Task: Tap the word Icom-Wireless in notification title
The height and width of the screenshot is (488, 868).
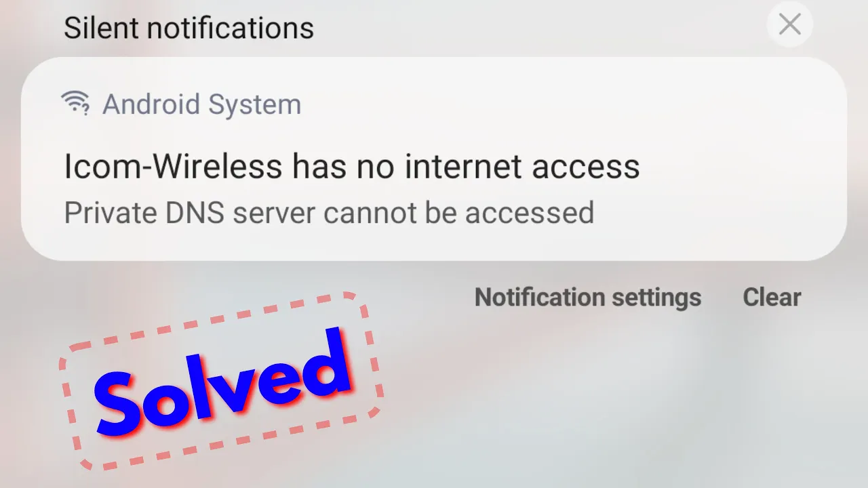Action: 172,167
